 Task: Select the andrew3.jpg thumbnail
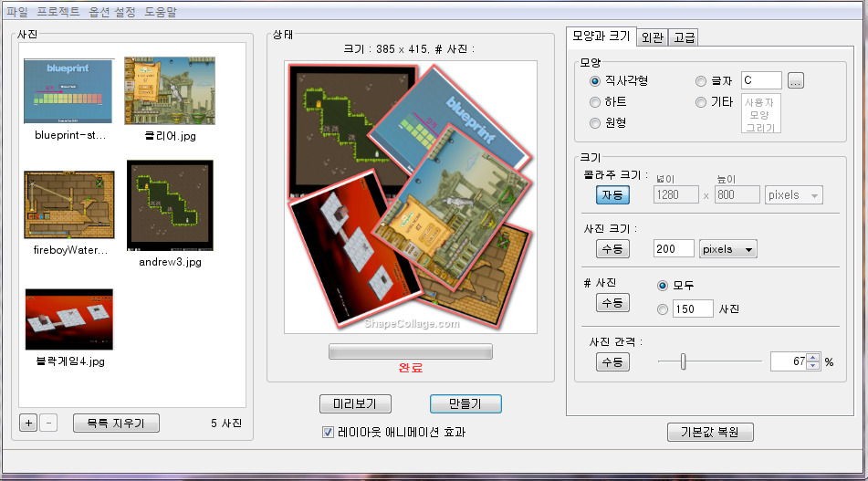[x=170, y=205]
